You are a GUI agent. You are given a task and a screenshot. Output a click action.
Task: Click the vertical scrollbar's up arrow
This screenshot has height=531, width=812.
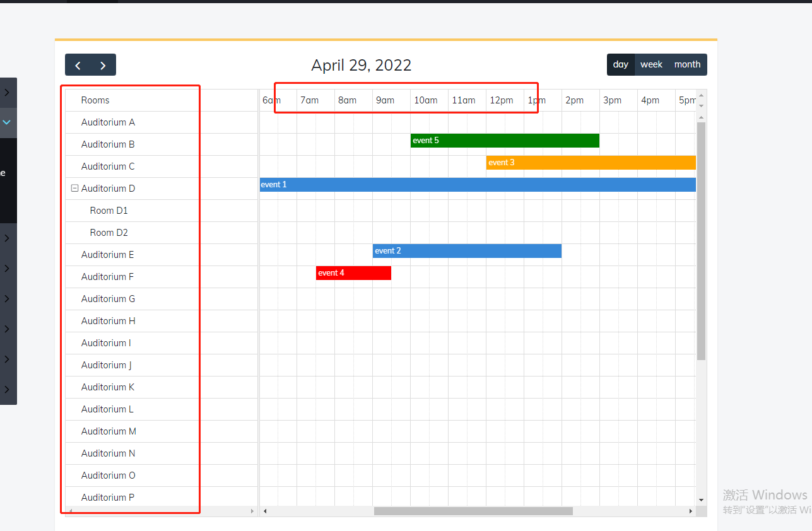(701, 118)
